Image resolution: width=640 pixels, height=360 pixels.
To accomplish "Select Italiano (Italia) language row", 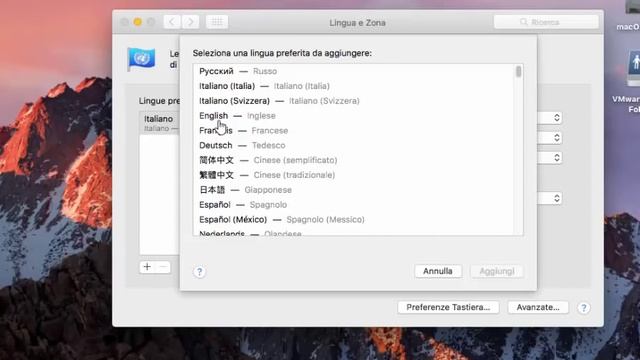I will click(353, 86).
